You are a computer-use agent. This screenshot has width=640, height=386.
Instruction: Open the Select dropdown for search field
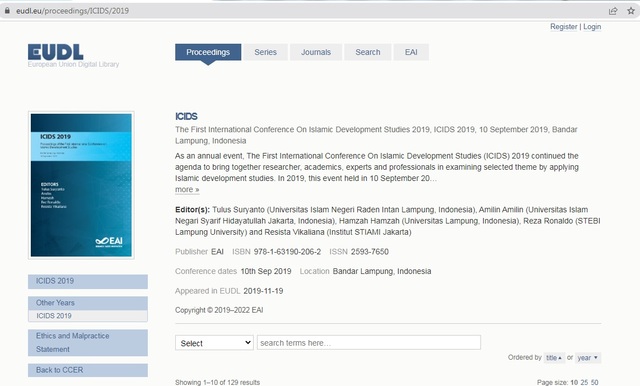[x=214, y=343]
